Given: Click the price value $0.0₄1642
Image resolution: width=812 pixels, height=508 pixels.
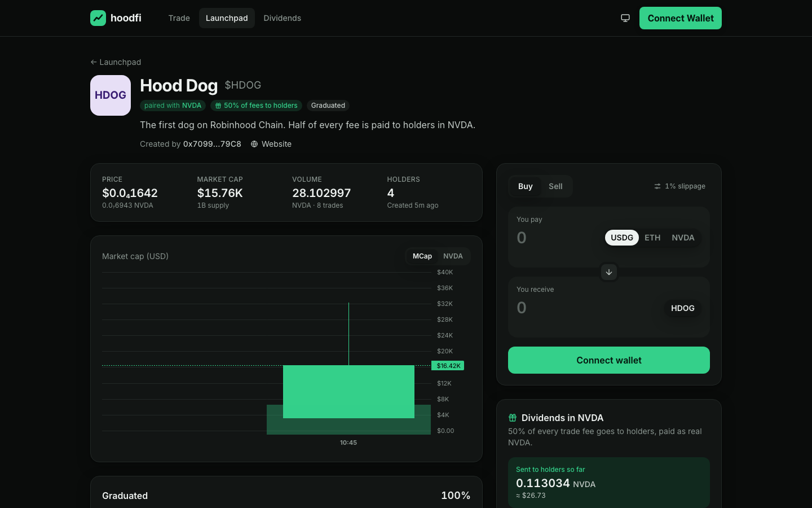Looking at the screenshot, I should 130,193.
